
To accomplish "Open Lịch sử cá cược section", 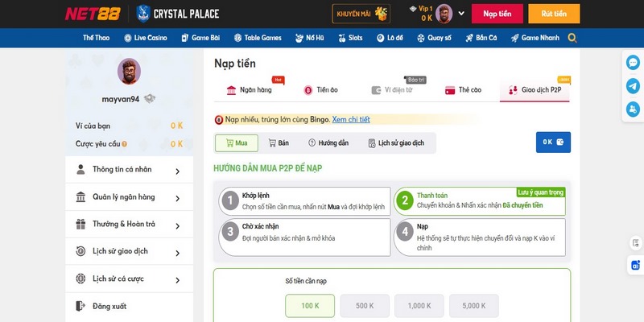I will click(129, 279).
